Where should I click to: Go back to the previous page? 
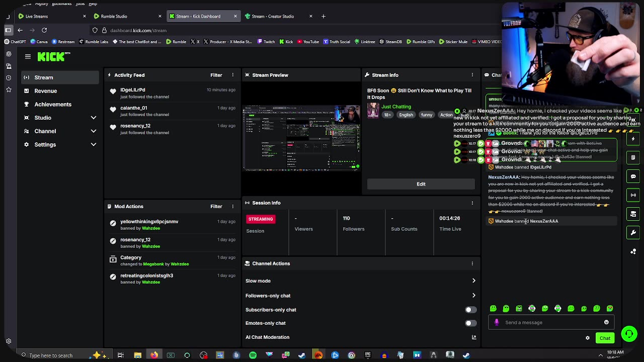pos(20,30)
